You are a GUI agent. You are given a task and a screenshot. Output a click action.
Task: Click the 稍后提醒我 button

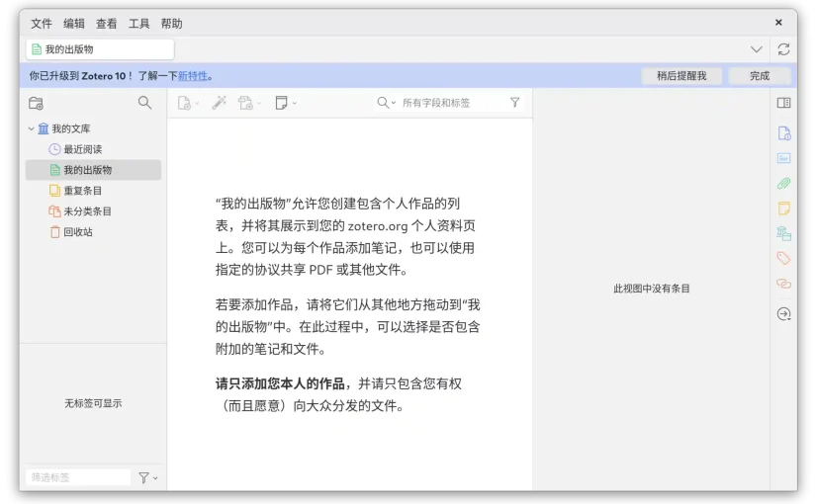click(x=681, y=76)
